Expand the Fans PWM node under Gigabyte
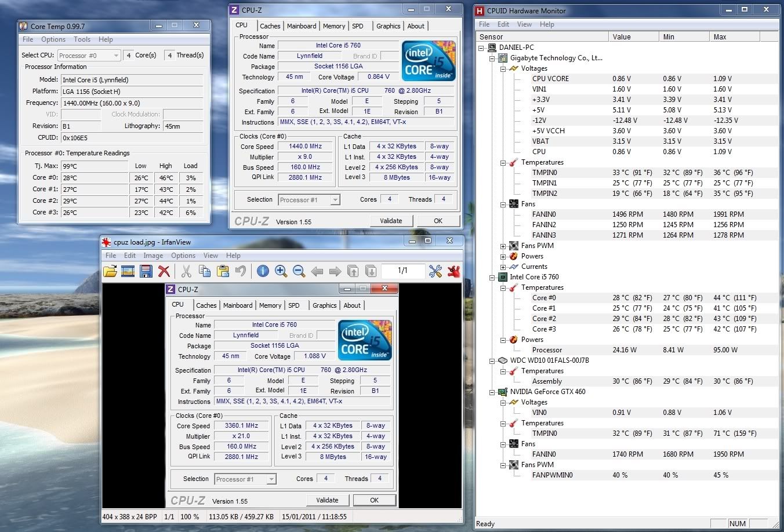This screenshot has height=532, width=784. [x=503, y=246]
